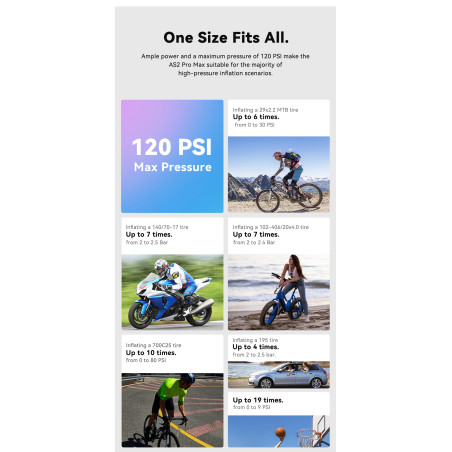
Task: Click the Up to 6 times text
Action: coord(256,117)
